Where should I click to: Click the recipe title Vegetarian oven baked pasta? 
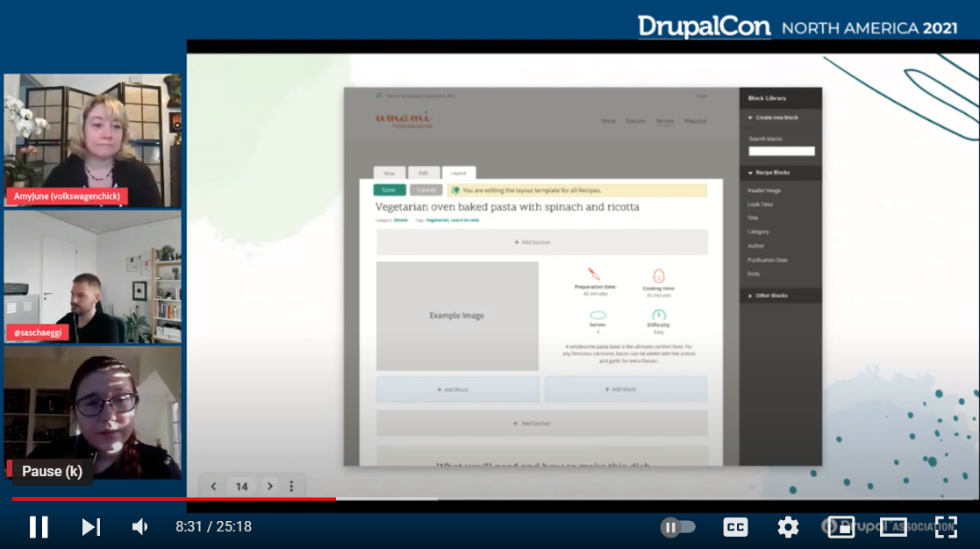click(x=507, y=207)
